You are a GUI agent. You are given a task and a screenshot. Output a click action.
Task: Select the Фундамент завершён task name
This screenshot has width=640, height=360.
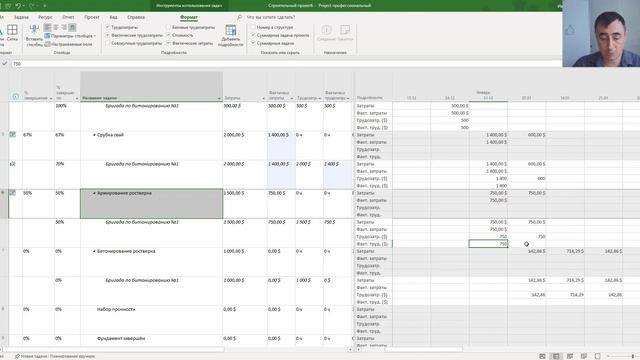(x=121, y=338)
